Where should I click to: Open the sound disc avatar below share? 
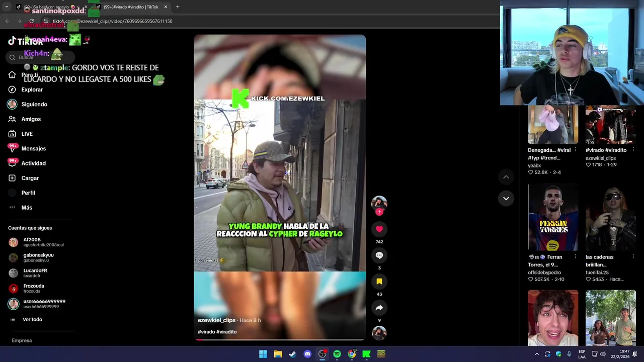point(379,333)
